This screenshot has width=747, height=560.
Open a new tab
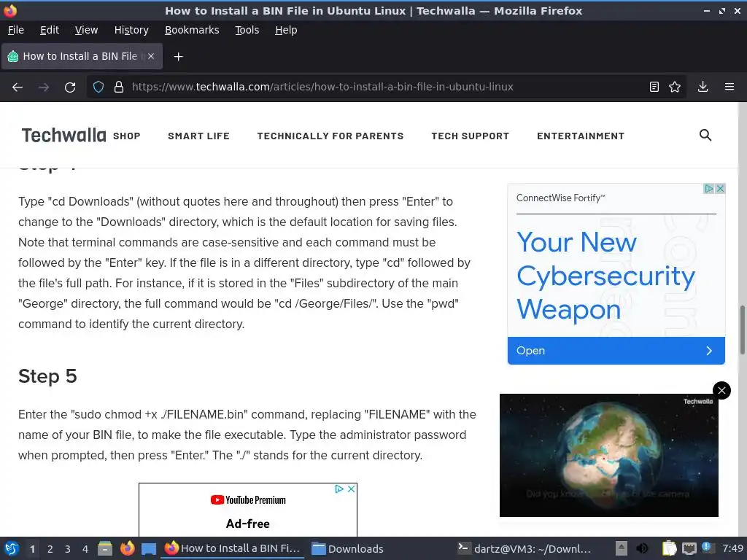click(178, 57)
